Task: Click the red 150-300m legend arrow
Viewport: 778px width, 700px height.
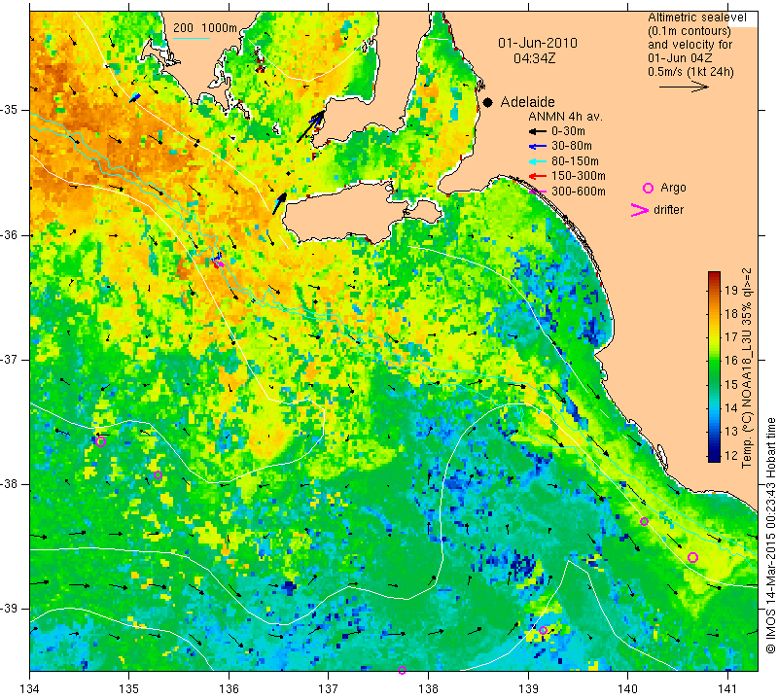Action: [537, 176]
